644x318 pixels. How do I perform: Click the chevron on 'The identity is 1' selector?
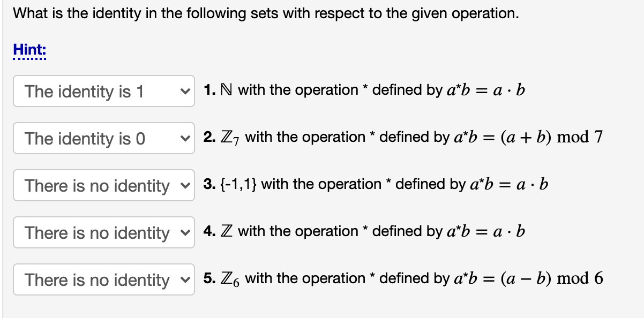click(184, 92)
